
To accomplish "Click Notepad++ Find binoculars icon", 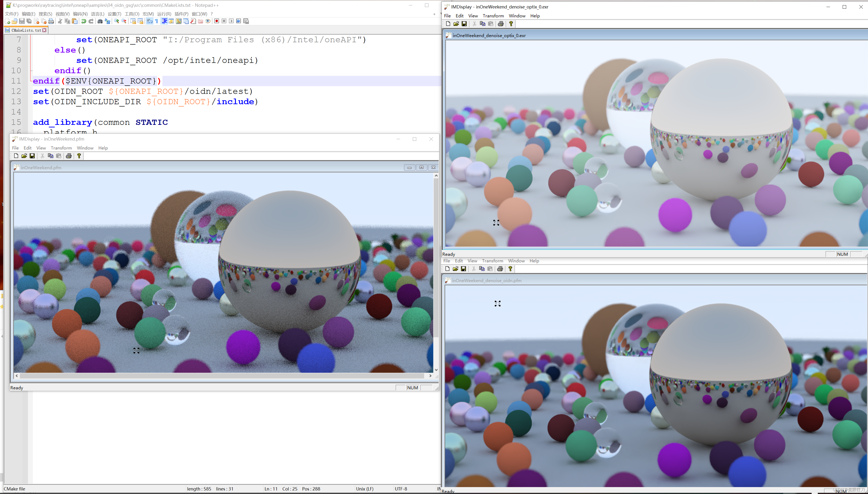I will click(100, 21).
